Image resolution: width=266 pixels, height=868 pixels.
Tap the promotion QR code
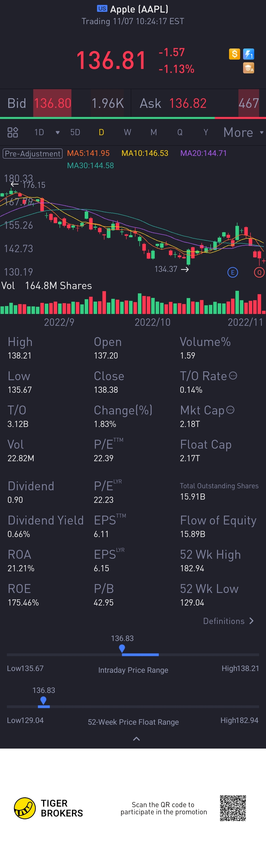pyautogui.click(x=233, y=808)
